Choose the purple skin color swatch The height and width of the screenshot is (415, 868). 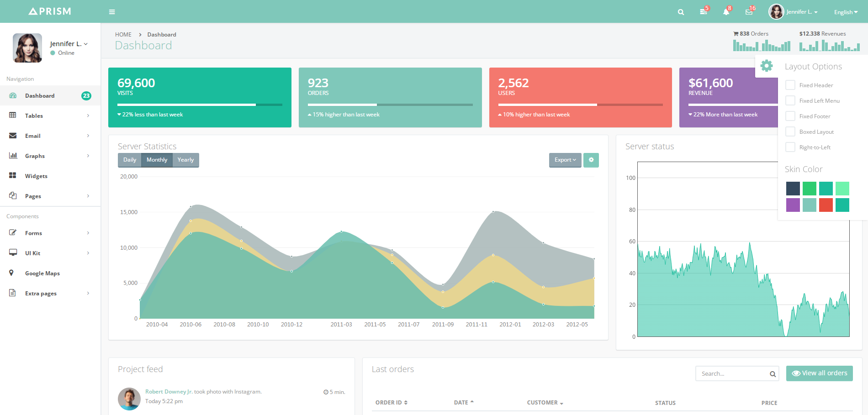point(793,205)
